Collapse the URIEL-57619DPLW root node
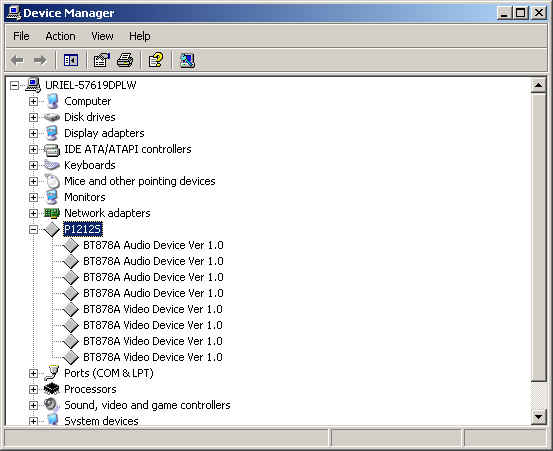 (14, 85)
